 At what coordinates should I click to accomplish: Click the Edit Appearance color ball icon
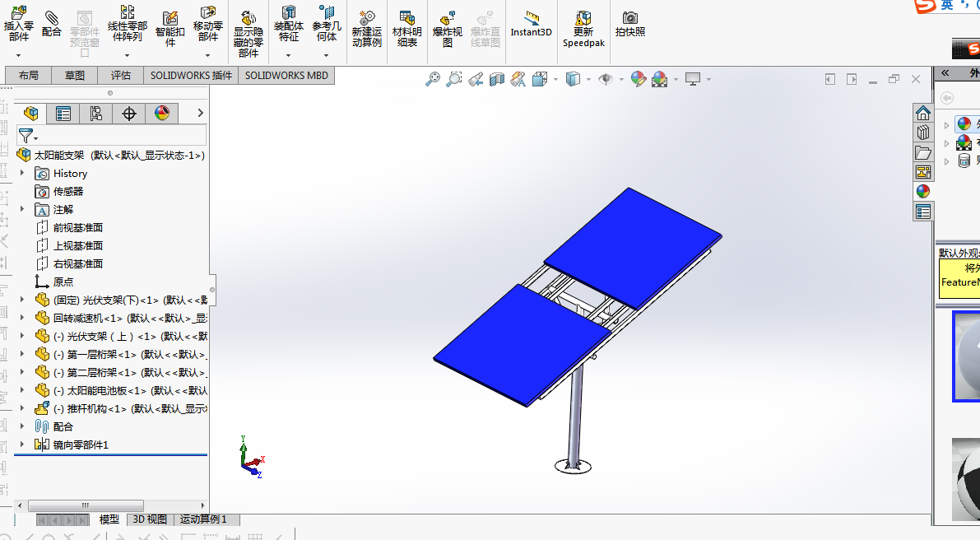point(639,79)
